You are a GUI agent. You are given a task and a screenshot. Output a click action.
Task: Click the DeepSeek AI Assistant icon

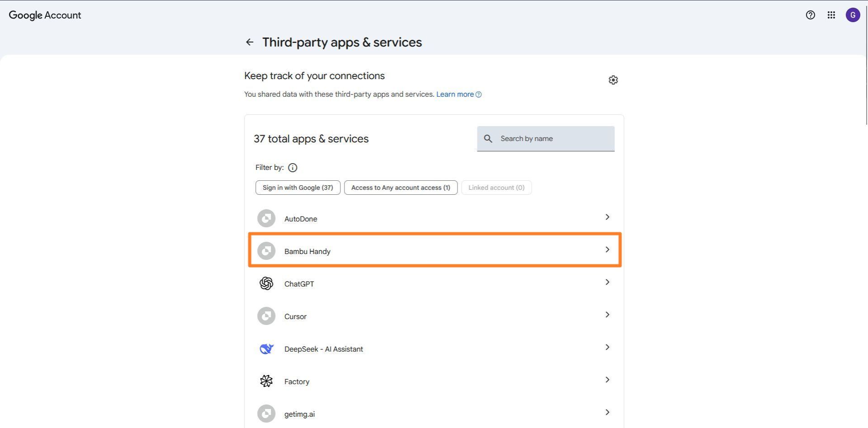[266, 348]
